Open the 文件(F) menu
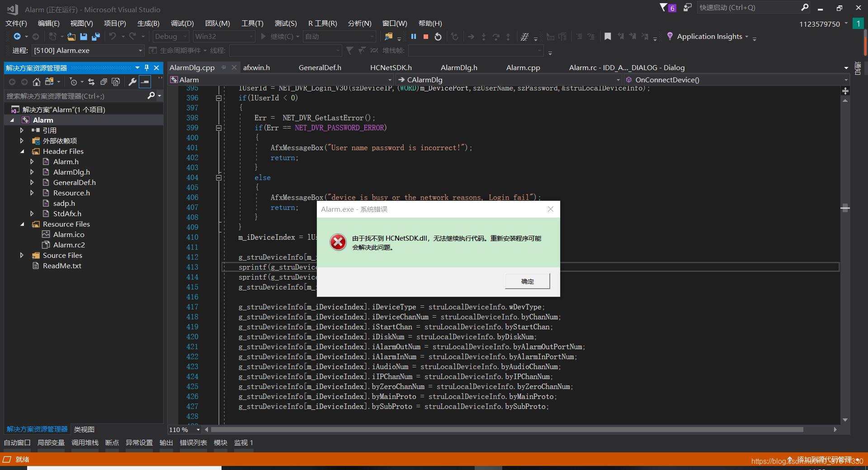The image size is (868, 470). (x=16, y=23)
